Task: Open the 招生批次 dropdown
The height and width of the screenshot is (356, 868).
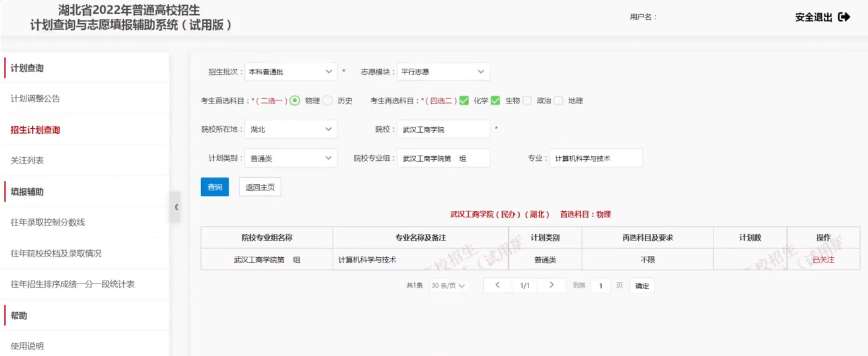Action: coord(291,72)
